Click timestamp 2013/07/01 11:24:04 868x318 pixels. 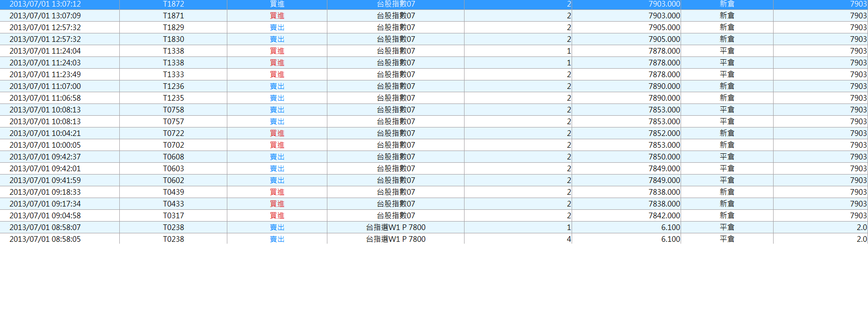pyautogui.click(x=45, y=51)
